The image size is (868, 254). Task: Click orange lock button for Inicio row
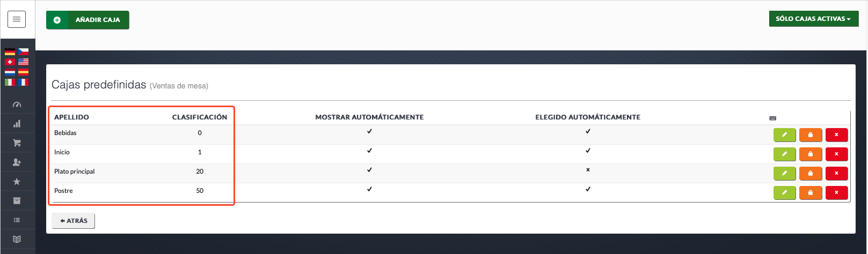(811, 154)
